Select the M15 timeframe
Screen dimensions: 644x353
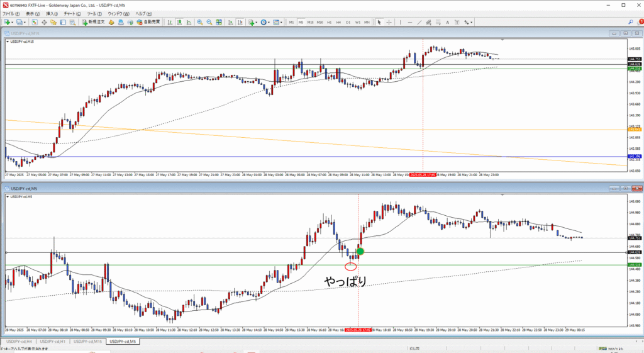pos(310,22)
